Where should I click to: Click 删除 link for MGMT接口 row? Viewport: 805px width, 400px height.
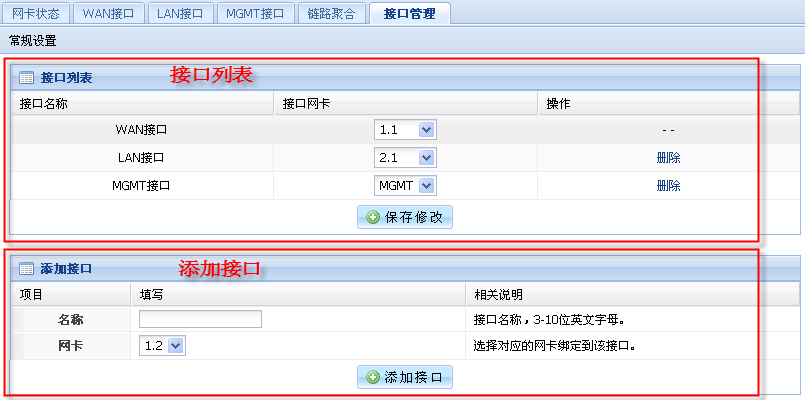[668, 186]
